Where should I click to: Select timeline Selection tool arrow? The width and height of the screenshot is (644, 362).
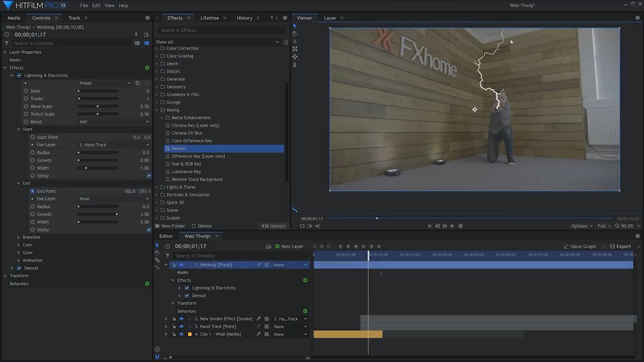tap(157, 246)
